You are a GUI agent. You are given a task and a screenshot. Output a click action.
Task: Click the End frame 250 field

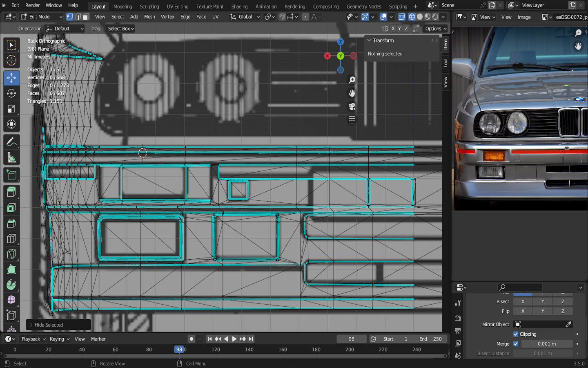[x=430, y=339]
